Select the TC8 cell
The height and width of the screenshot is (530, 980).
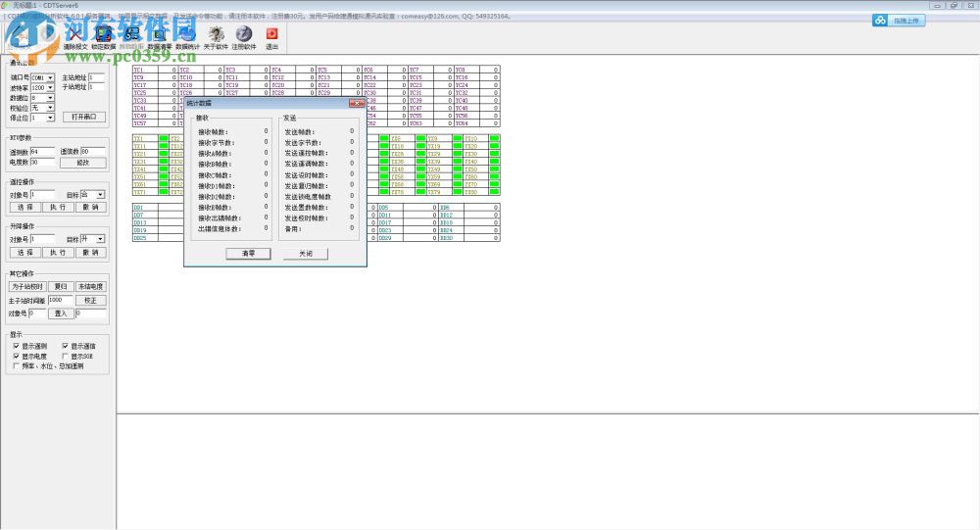pyautogui.click(x=466, y=70)
